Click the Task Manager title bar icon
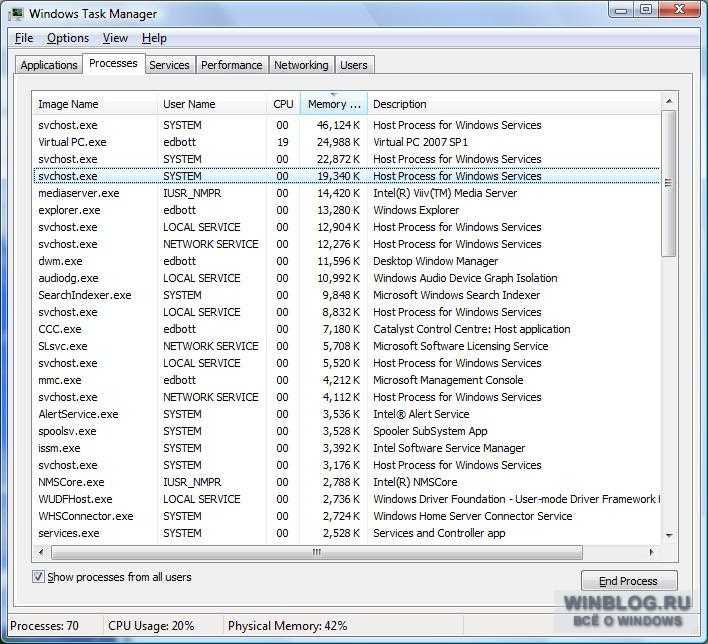 [16, 14]
